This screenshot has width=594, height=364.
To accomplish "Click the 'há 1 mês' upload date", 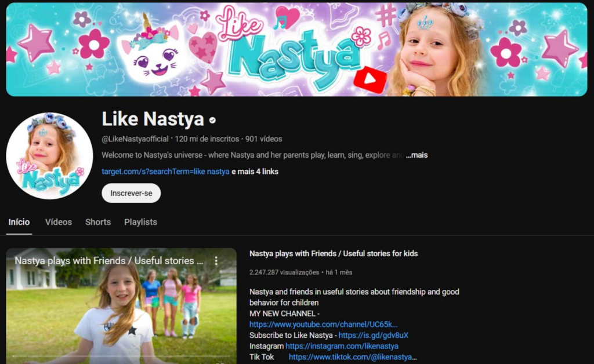I will (x=339, y=272).
